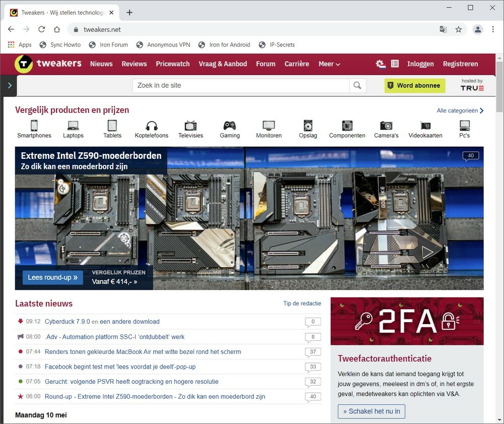Open the Camera's category icon

(x=386, y=126)
